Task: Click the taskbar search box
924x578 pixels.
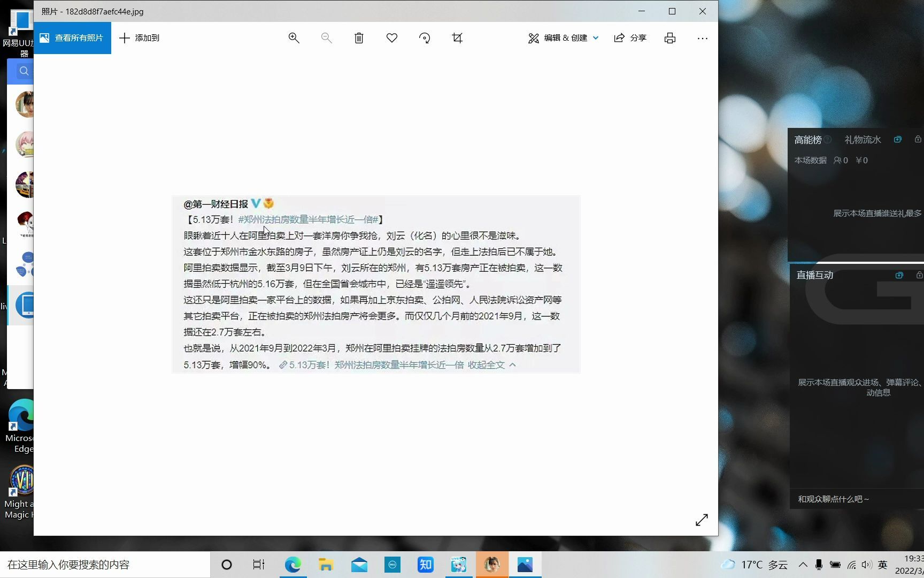Action: point(105,565)
